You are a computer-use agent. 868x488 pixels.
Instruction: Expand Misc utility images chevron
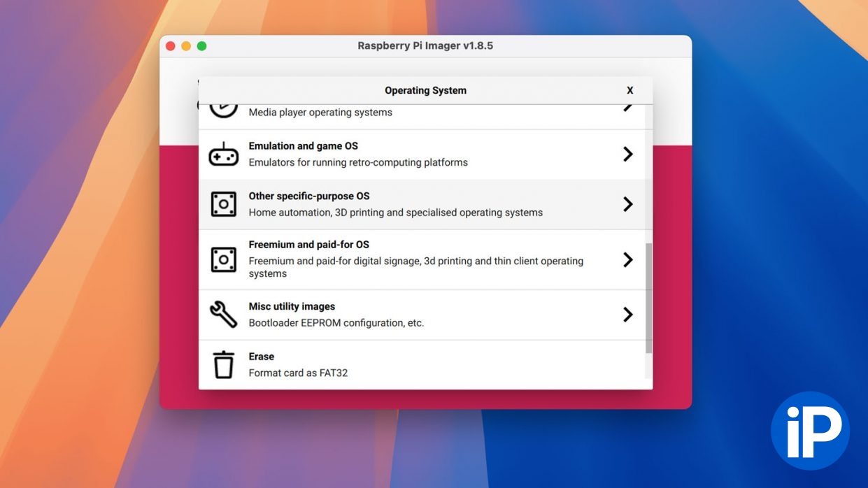pos(628,315)
